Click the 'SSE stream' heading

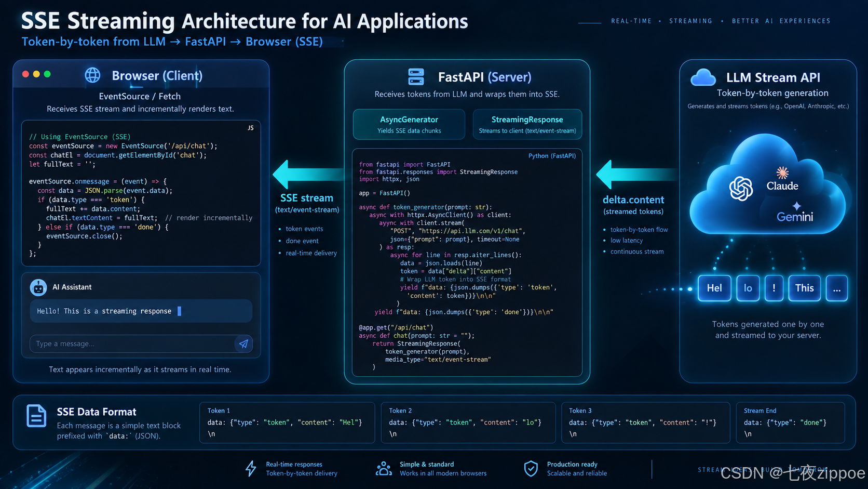click(307, 198)
